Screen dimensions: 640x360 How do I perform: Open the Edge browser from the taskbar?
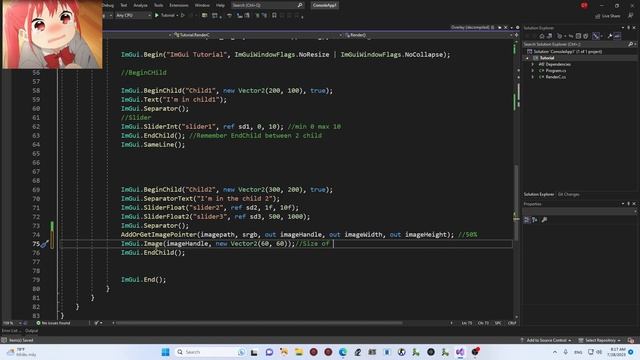click(x=343, y=352)
